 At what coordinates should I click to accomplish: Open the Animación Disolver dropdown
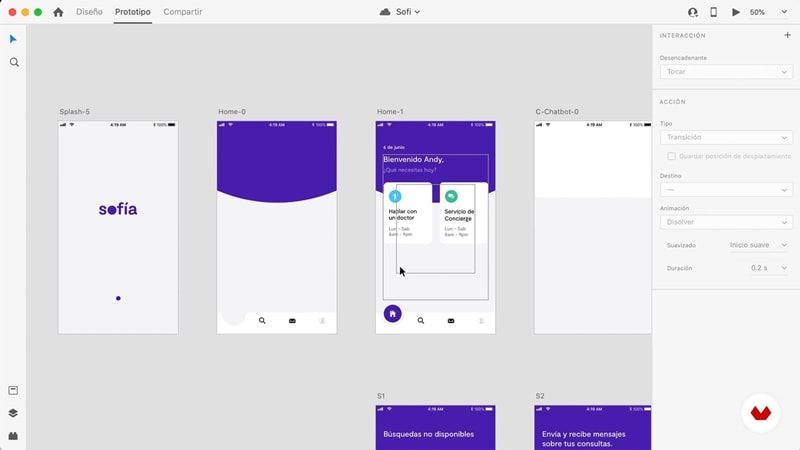(x=726, y=222)
